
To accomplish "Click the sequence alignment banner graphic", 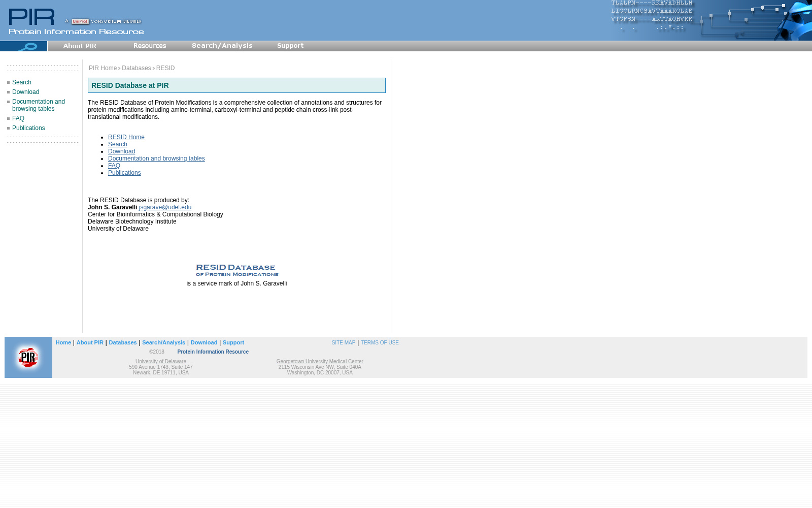I will tap(710, 20).
